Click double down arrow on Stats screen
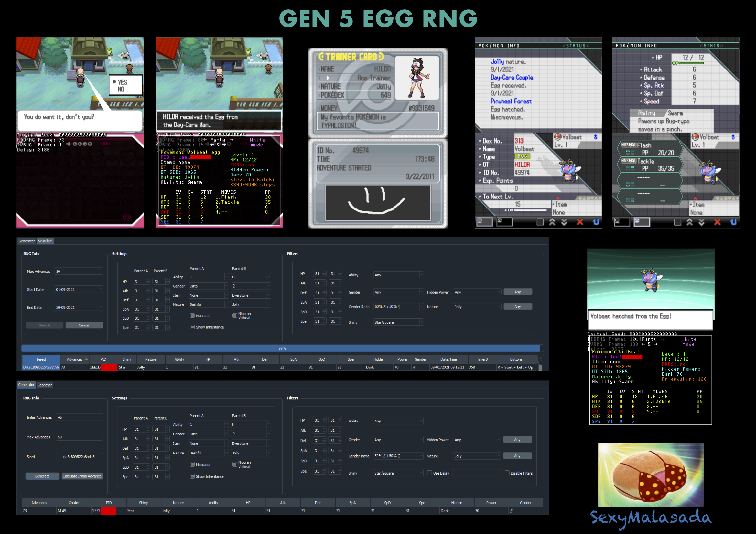The width and height of the screenshot is (756, 534). 702,222
